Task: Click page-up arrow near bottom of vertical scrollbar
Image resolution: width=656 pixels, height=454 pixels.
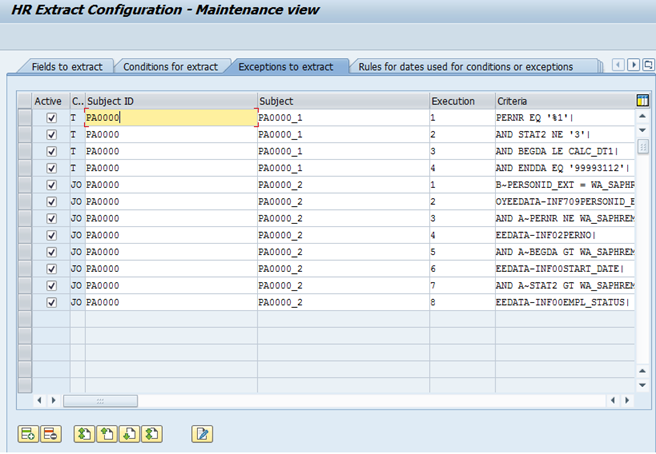Action: (x=642, y=371)
